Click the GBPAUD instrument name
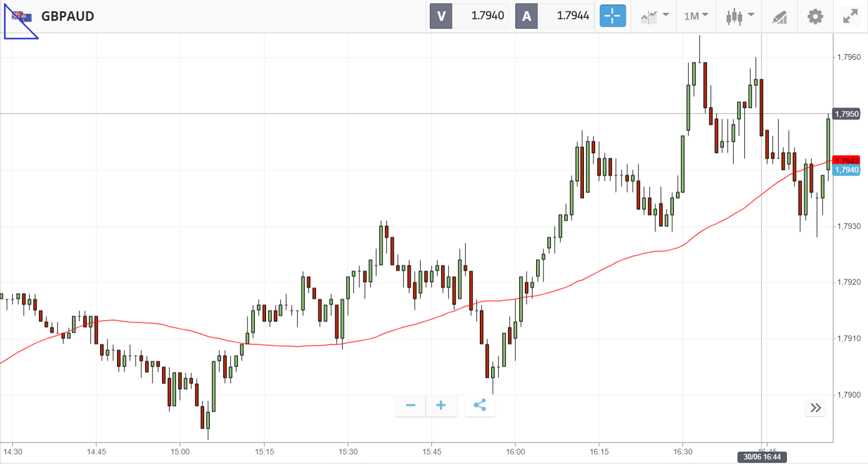 (x=68, y=16)
